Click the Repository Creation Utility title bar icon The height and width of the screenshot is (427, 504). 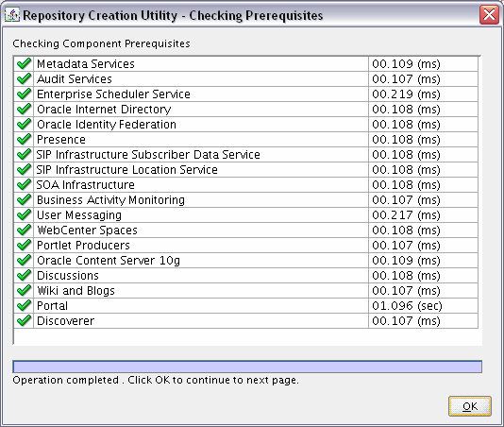click(12, 15)
